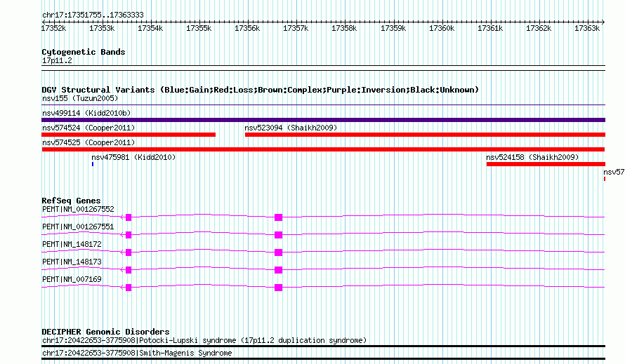
Task: Open the nsv574524 (Cooper2011) variant label
Action: coord(88,128)
